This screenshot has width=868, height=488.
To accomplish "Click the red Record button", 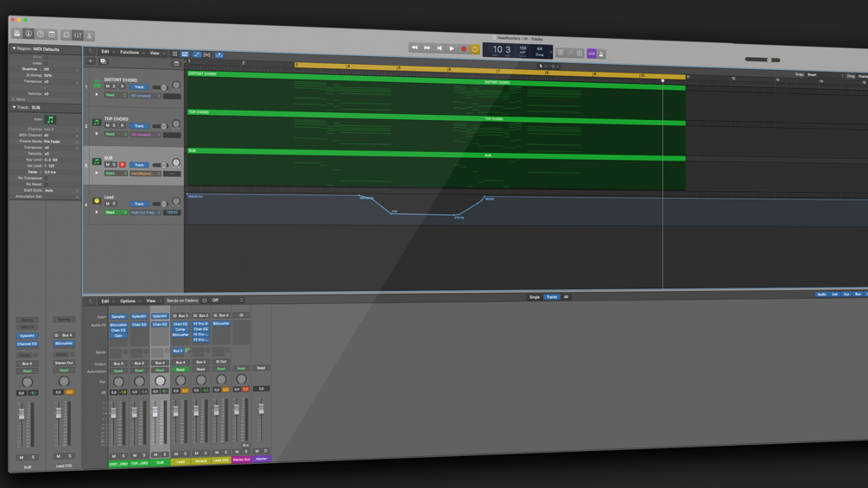I will (464, 49).
